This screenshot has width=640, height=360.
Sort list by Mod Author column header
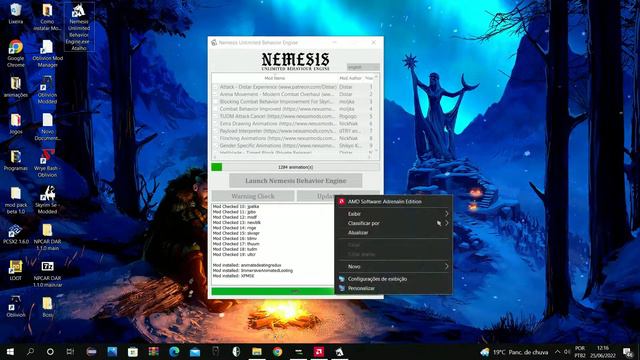351,78
